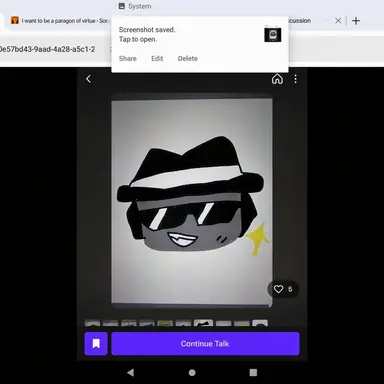Click the Continue Talk button
Viewport: 384px width, 384px height.
pos(205,344)
